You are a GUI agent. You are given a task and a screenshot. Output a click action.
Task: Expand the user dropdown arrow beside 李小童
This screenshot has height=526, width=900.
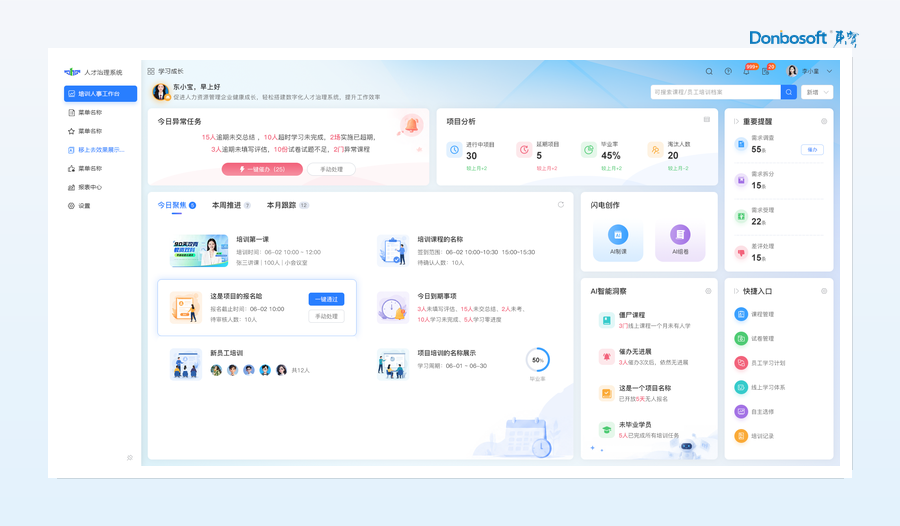click(x=829, y=71)
